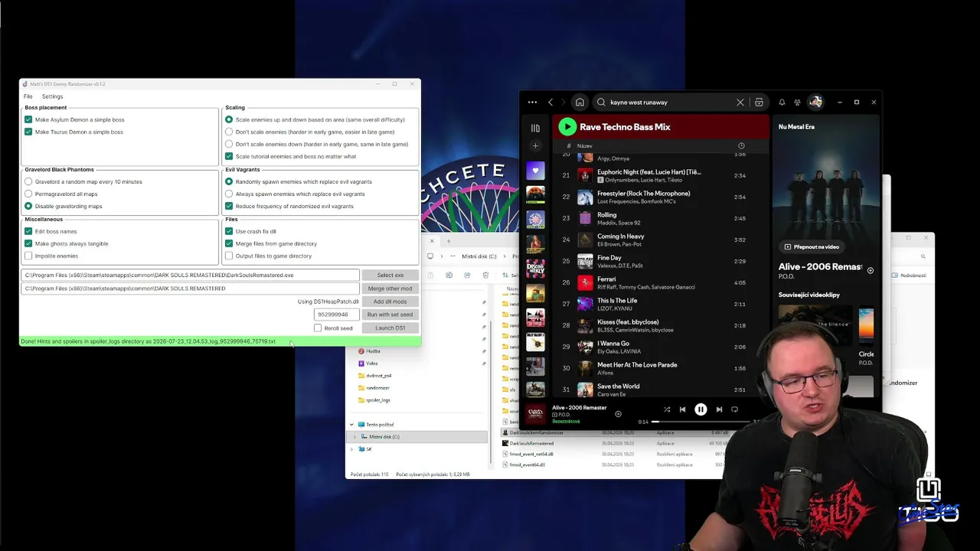
Task: Enable Output files to game directory
Action: 229,256
